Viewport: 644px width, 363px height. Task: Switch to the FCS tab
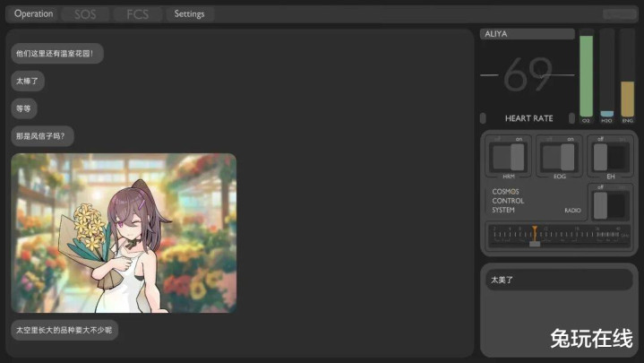[138, 14]
